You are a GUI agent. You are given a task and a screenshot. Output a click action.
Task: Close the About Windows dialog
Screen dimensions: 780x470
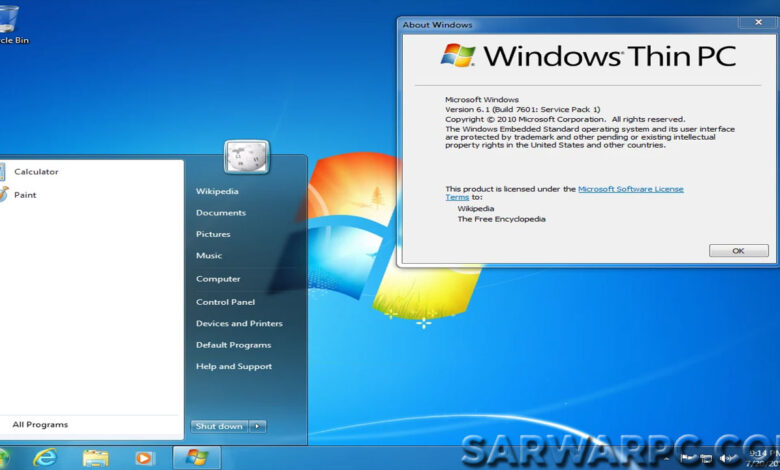(x=758, y=22)
